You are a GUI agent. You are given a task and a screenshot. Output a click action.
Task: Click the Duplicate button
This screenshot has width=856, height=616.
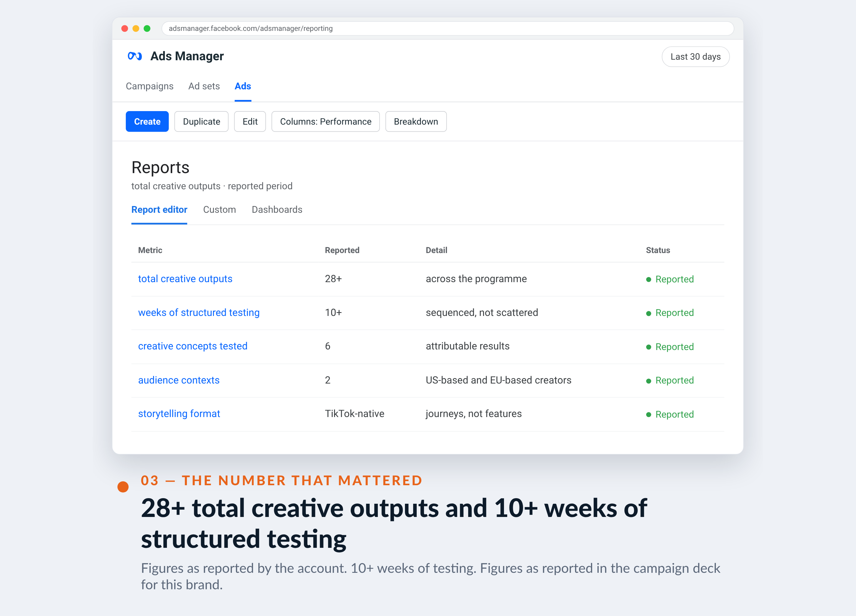click(x=202, y=122)
